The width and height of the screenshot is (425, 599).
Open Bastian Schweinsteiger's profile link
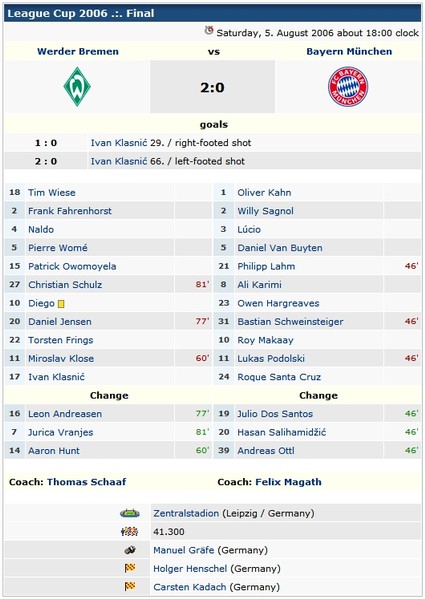[290, 322]
